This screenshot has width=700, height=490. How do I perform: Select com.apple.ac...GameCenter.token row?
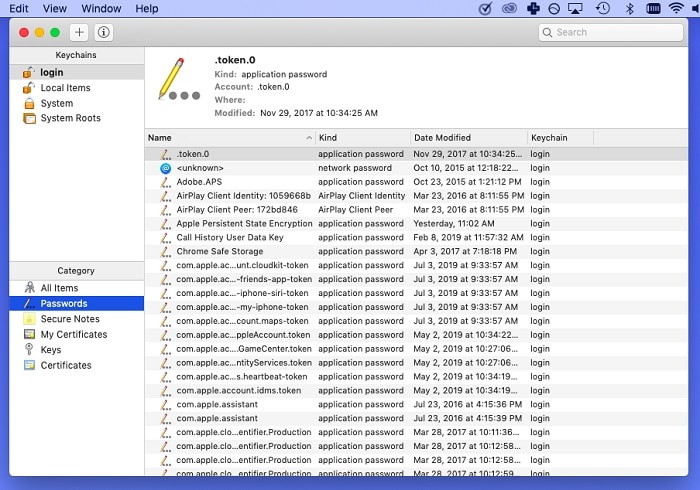tap(416, 349)
